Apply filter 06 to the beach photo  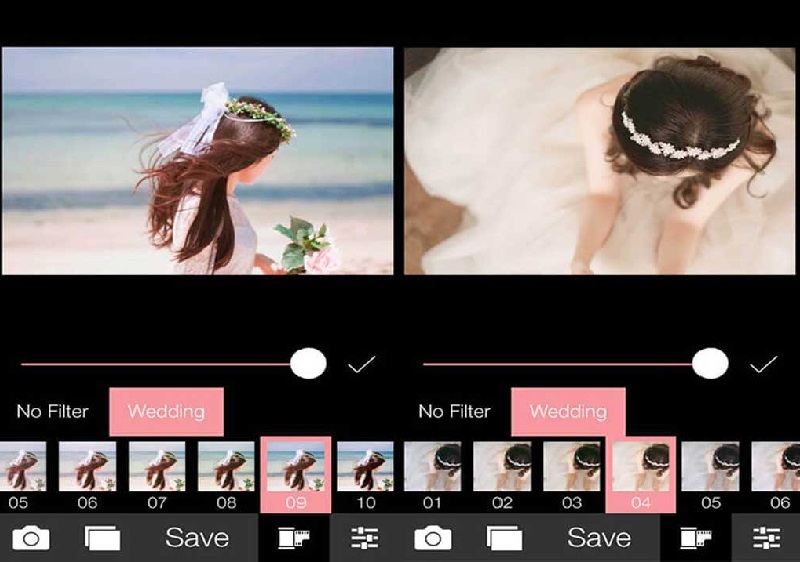[87, 476]
